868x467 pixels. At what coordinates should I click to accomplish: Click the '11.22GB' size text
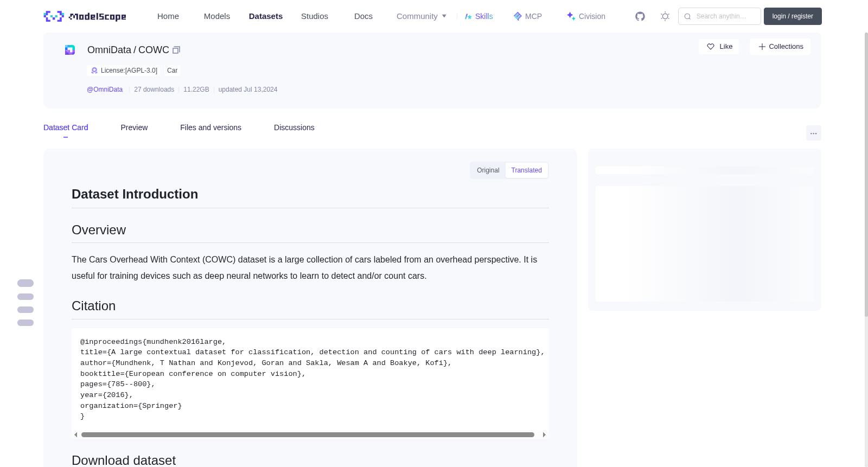196,89
